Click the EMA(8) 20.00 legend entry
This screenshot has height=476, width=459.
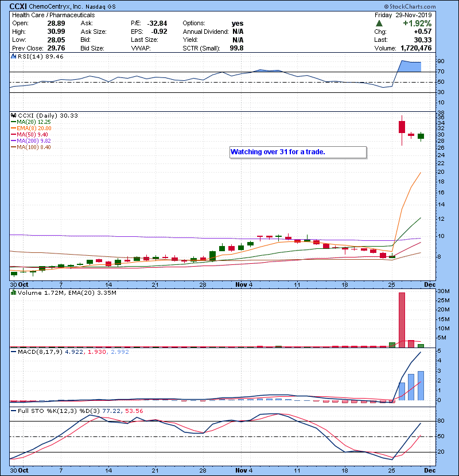pos(31,128)
